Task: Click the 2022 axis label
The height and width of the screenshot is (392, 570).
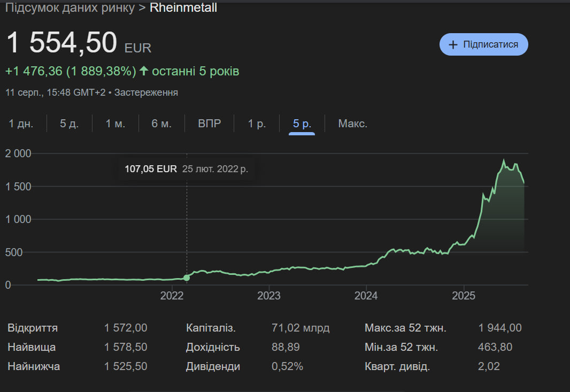Action: 172,296
